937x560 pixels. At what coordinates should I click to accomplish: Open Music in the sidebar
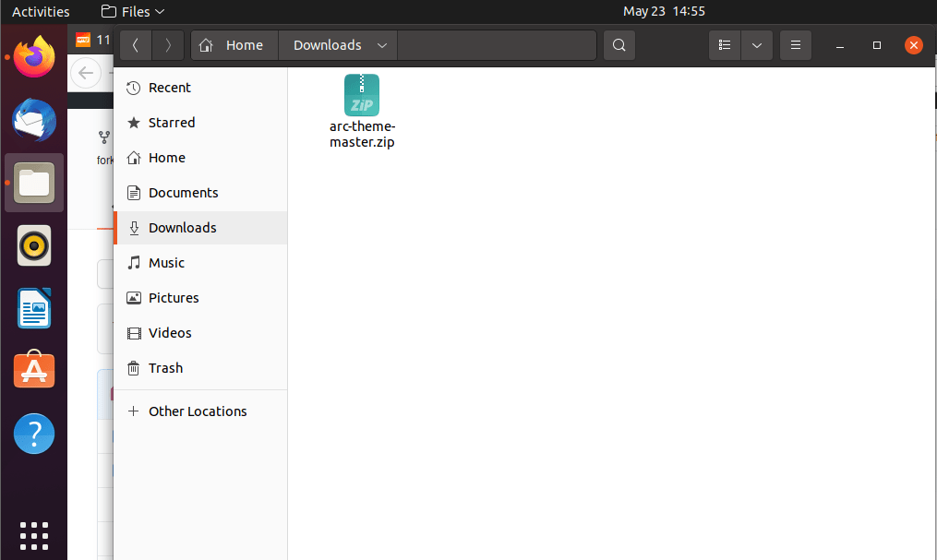click(x=200, y=263)
